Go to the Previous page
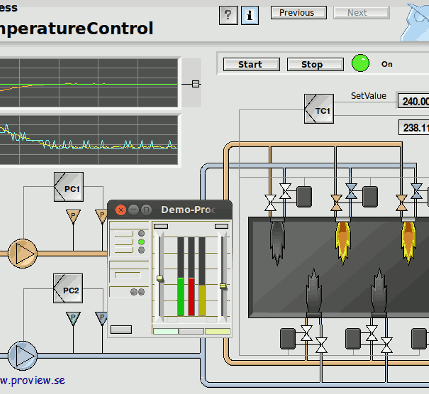This screenshot has height=394, width=429. (299, 13)
